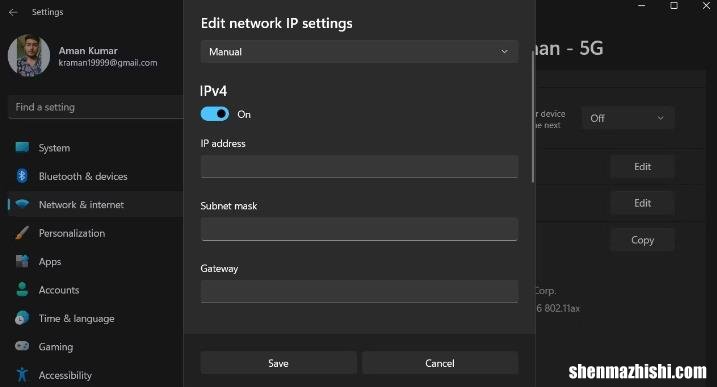This screenshot has height=387, width=717.
Task: Minimize the Settings window
Action: 642,6
